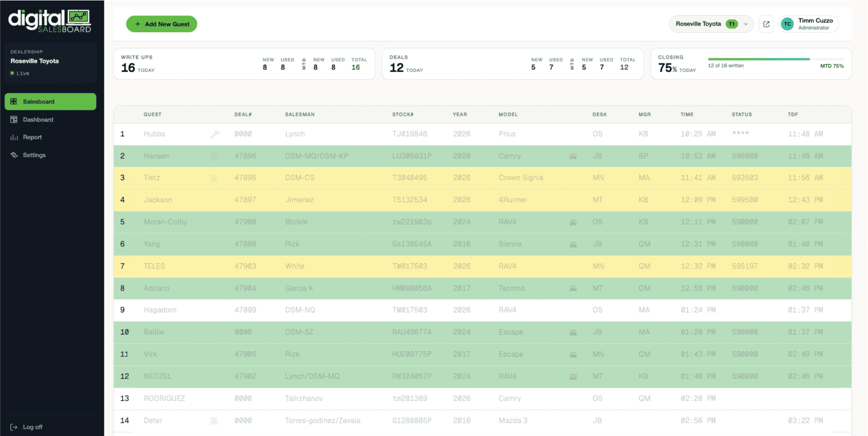The height and width of the screenshot is (436, 868).
Task: Click the car icon in Virk row
Action: [573, 355]
